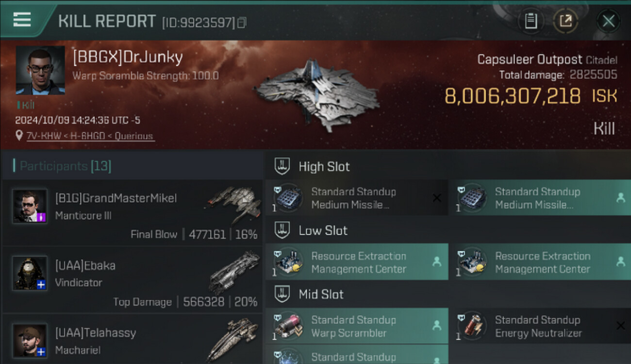Select first Resource Extraction Management Center

357,262
